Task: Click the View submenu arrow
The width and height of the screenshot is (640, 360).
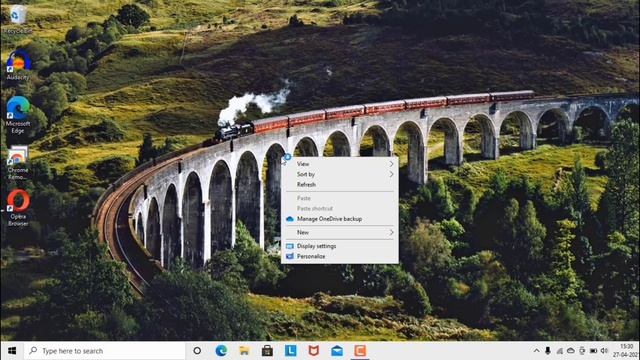Action: point(391,164)
